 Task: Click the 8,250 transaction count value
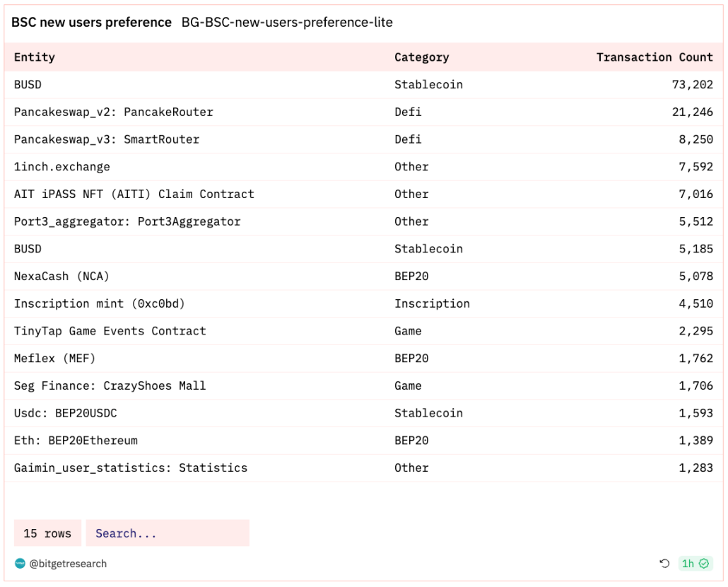click(695, 139)
